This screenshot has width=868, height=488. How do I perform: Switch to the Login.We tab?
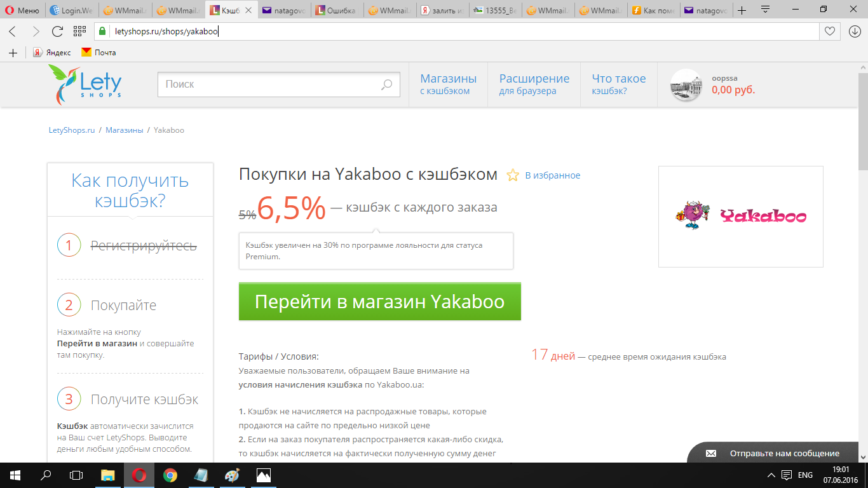click(x=72, y=10)
